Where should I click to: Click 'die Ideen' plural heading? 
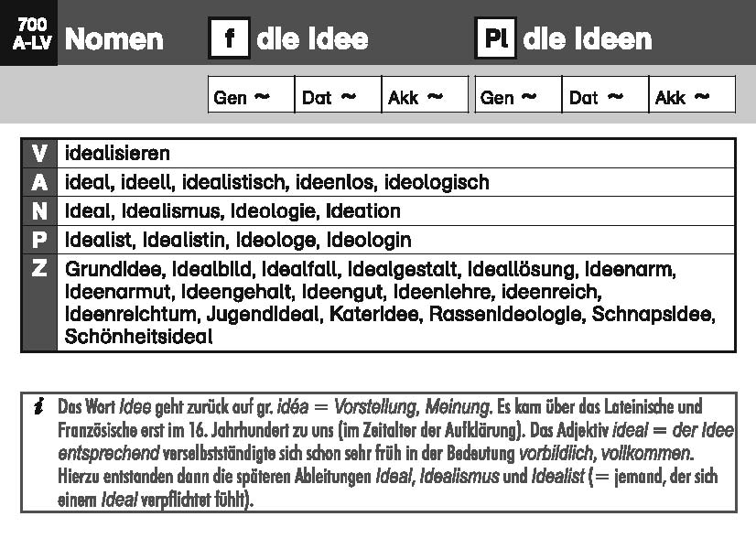(x=587, y=39)
